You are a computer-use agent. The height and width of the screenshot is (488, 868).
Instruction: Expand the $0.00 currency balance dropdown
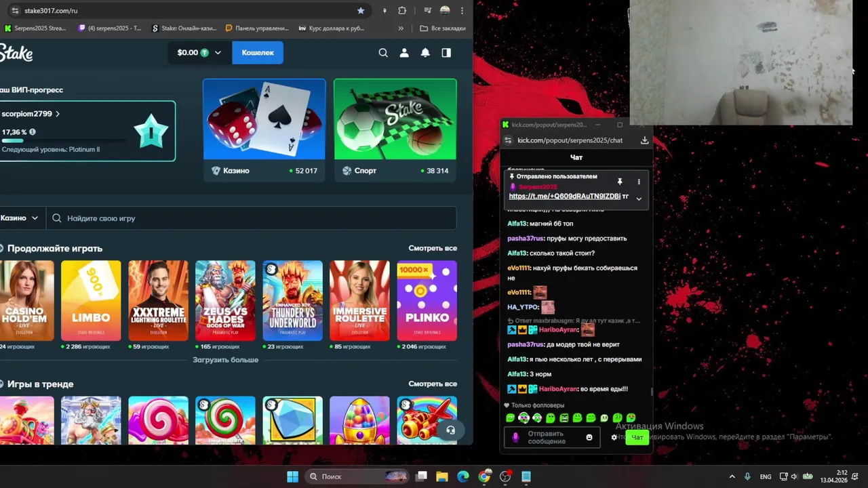click(199, 53)
